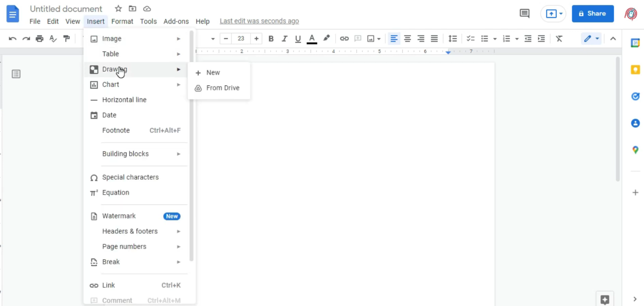Open present to meeting dropdown
The height and width of the screenshot is (306, 644).
click(x=561, y=14)
